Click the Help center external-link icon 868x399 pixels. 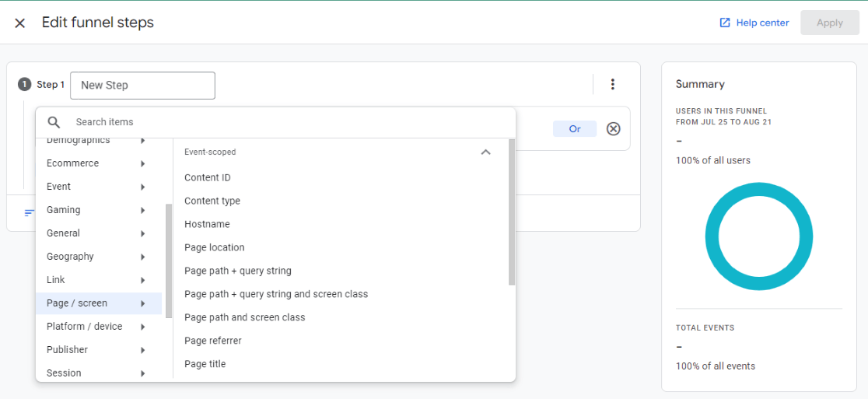click(725, 23)
